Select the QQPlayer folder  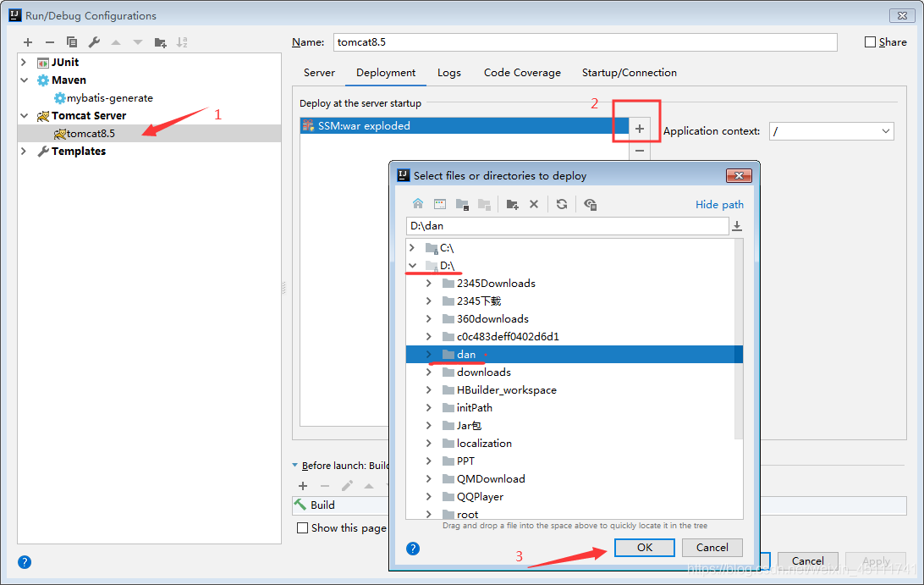coord(480,497)
